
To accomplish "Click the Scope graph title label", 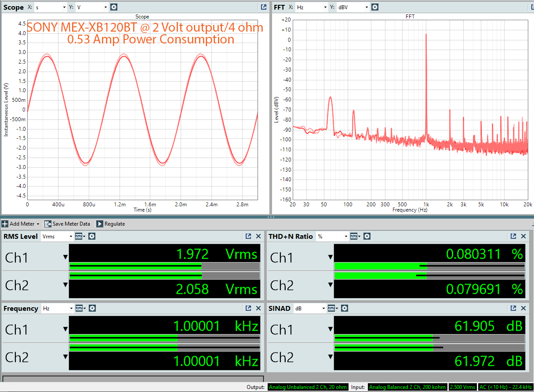I will tap(142, 17).
